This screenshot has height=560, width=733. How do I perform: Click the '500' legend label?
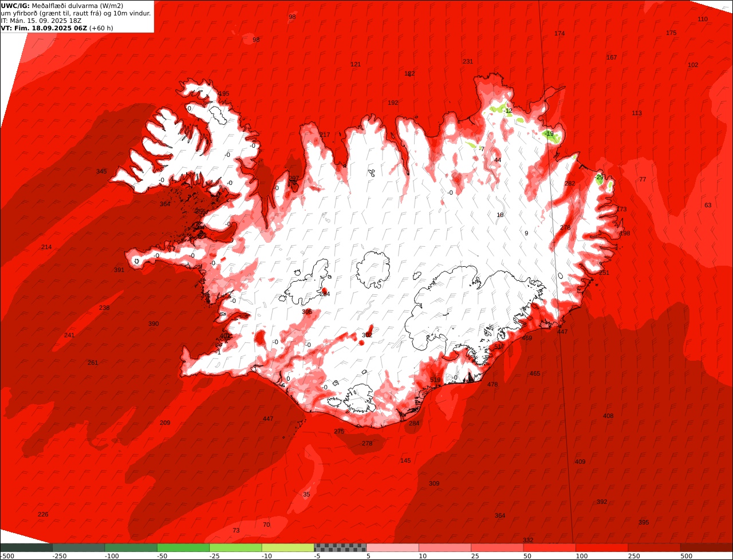(x=686, y=556)
